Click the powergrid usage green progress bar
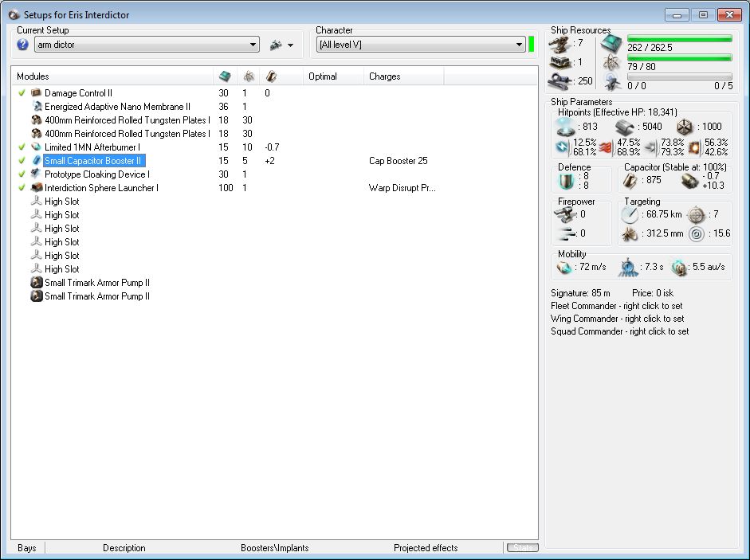750x560 pixels. click(679, 57)
